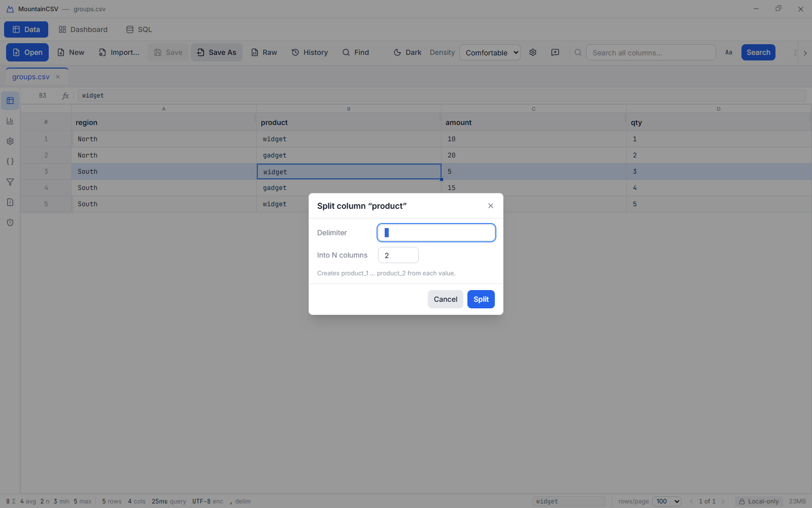This screenshot has height=508, width=812.
Task: Click the fx formula icon
Action: [65, 96]
